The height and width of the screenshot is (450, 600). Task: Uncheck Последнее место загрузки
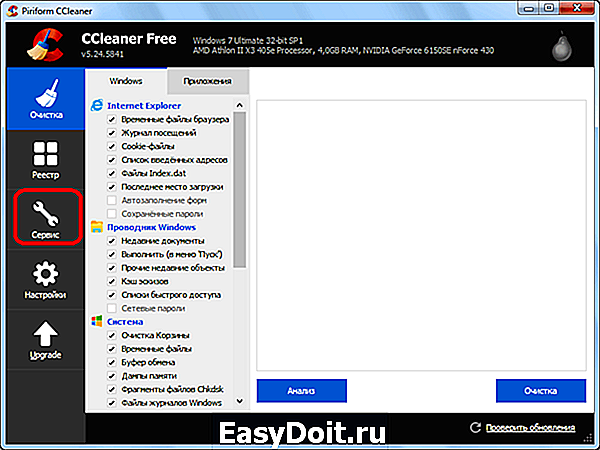click(111, 187)
